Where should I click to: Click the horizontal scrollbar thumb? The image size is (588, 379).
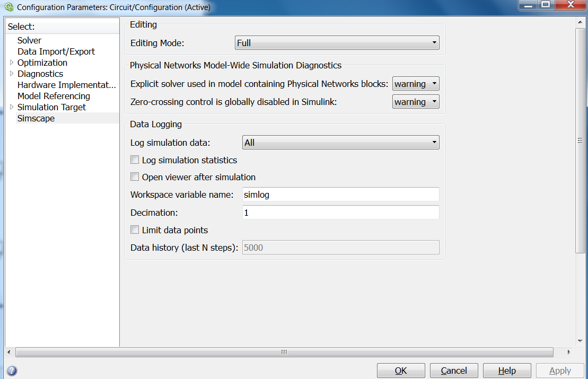(x=284, y=352)
